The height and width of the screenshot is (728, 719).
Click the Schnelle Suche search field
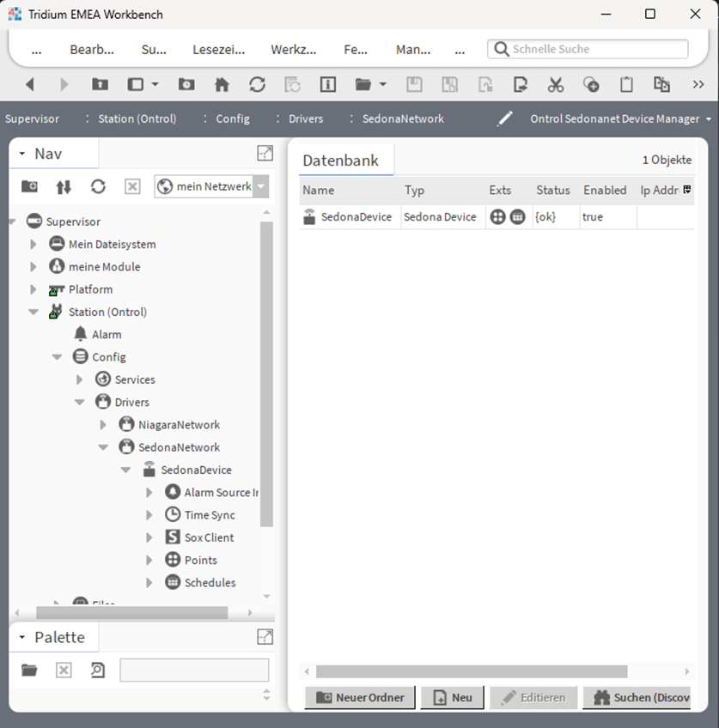coord(588,49)
